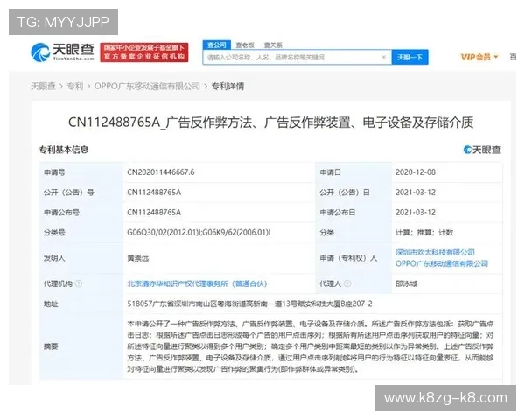
Task: Click the 天眼一下 search button
Action: click(409, 57)
